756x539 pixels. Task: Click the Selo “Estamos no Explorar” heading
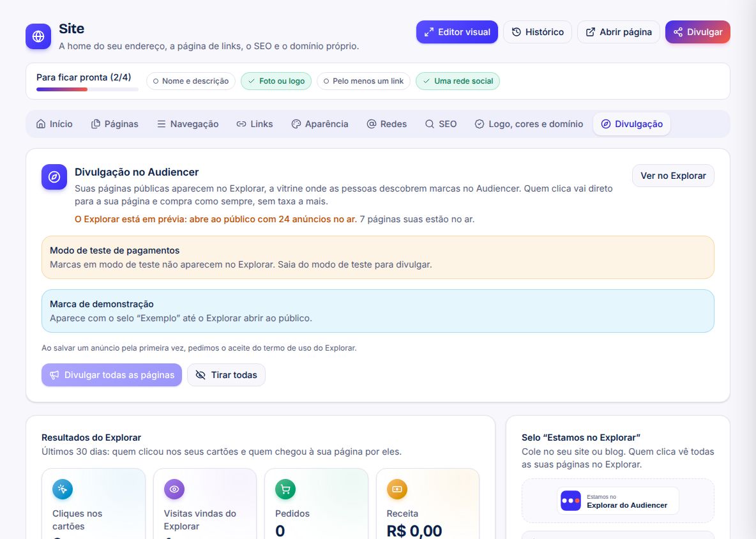(x=581, y=437)
